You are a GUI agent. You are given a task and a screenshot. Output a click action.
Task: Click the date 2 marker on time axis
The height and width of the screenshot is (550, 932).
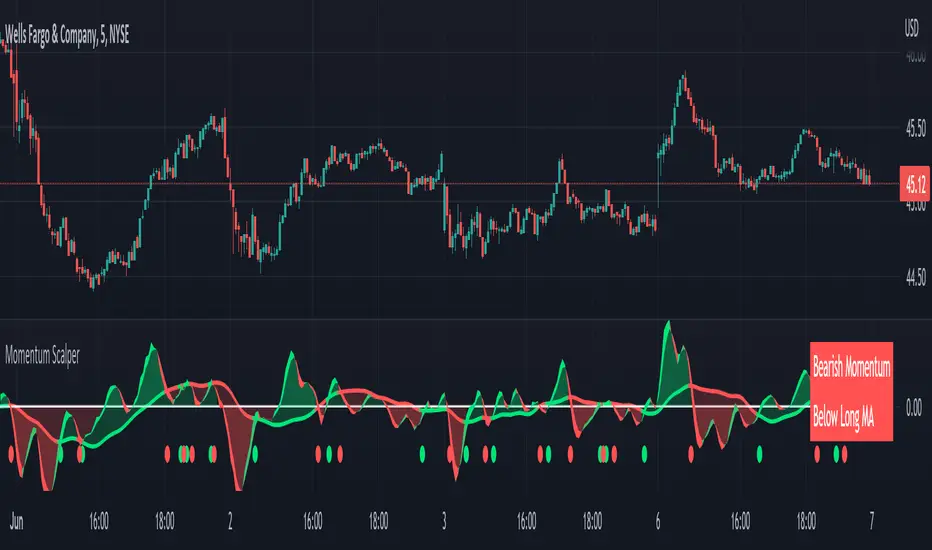pos(230,521)
